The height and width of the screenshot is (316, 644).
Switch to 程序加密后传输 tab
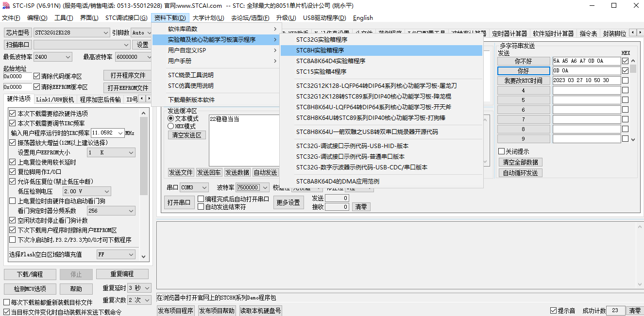(101, 100)
